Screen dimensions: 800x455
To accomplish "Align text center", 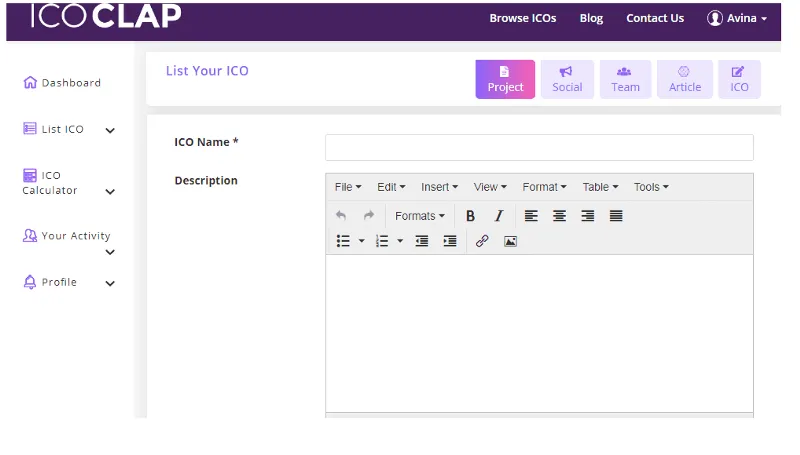I will tap(559, 216).
